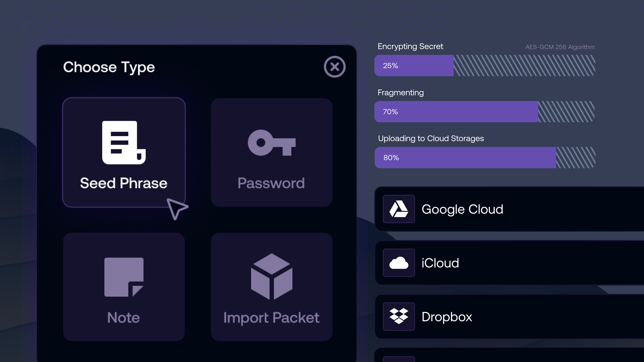Click the Choose Type heading

coord(109,67)
